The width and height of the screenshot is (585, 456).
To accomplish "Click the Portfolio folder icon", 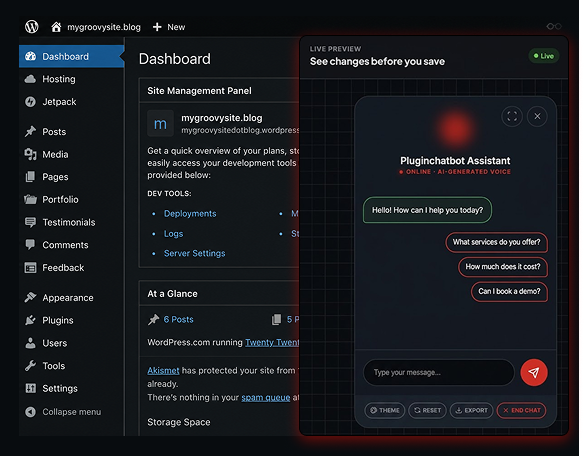I will click(x=31, y=199).
